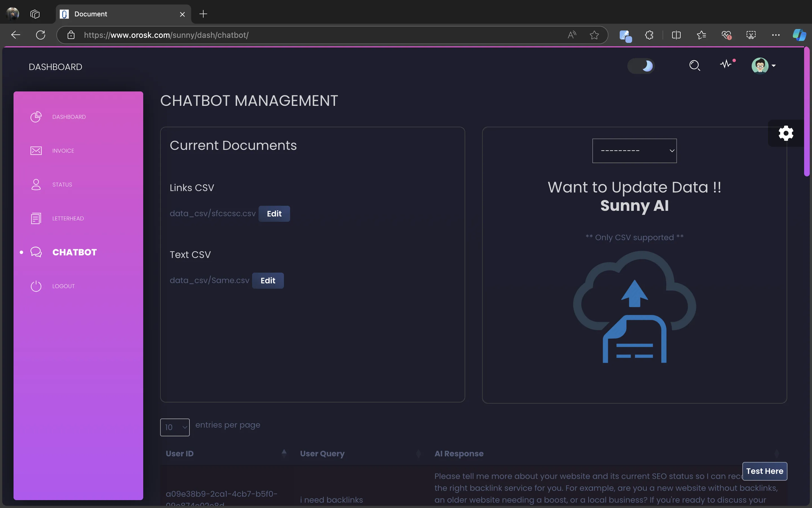Open the header search magnifier icon
The image size is (812, 508).
[x=694, y=65]
